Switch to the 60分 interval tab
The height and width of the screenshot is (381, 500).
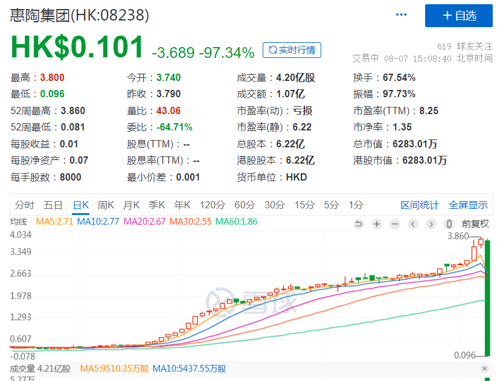[x=245, y=205]
